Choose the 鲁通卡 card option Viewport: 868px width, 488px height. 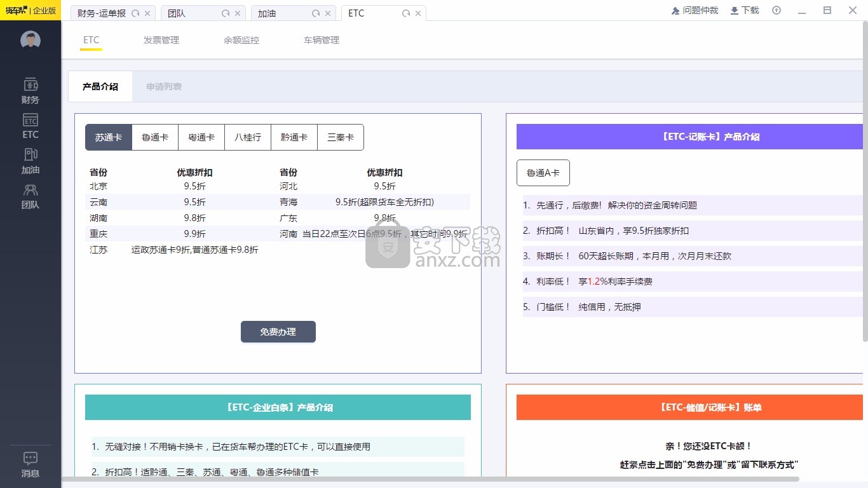point(155,137)
